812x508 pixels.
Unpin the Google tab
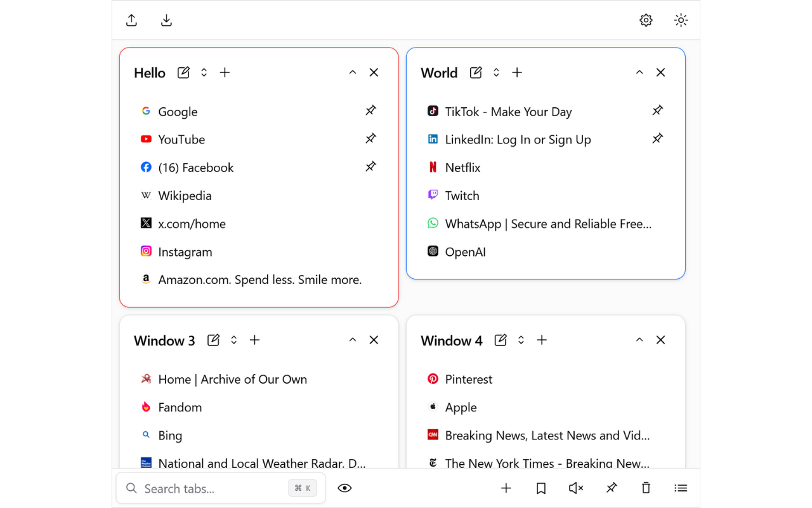click(370, 110)
